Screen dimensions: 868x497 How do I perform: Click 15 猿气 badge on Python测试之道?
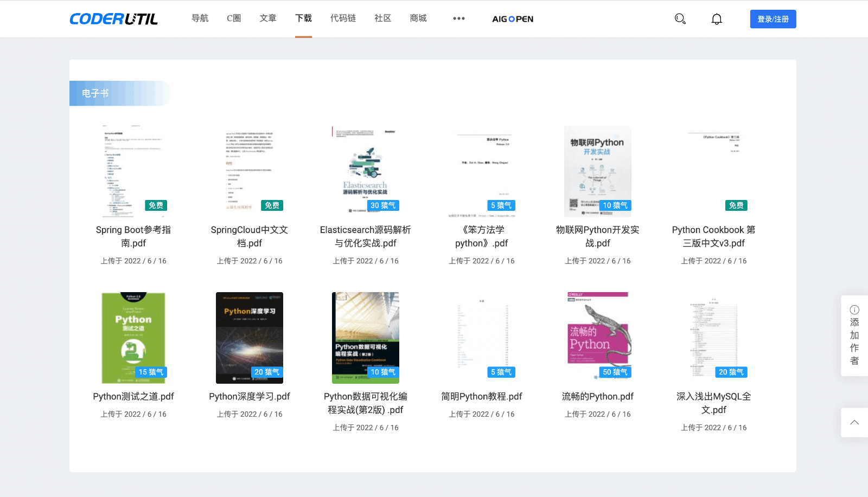tap(151, 372)
